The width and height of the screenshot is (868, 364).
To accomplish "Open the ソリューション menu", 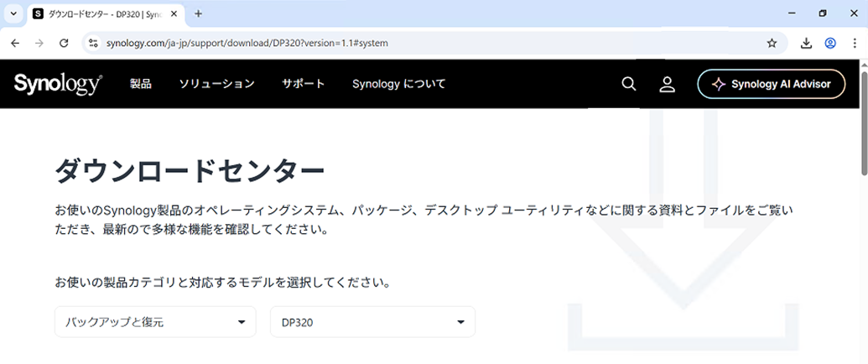I will coord(216,84).
